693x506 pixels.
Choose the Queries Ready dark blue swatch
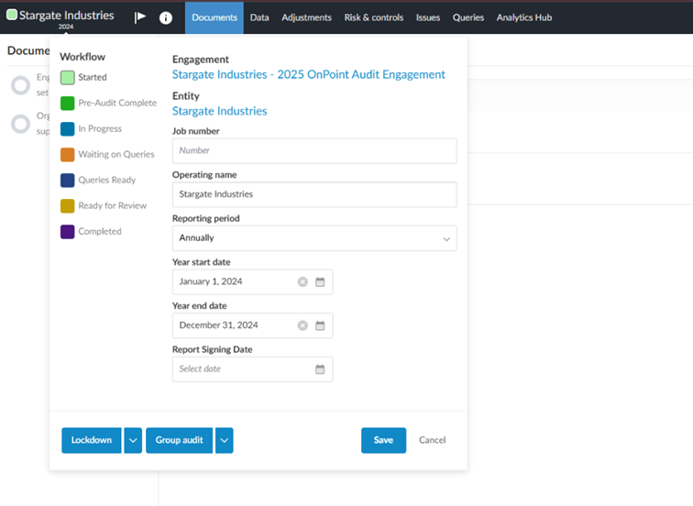click(67, 180)
